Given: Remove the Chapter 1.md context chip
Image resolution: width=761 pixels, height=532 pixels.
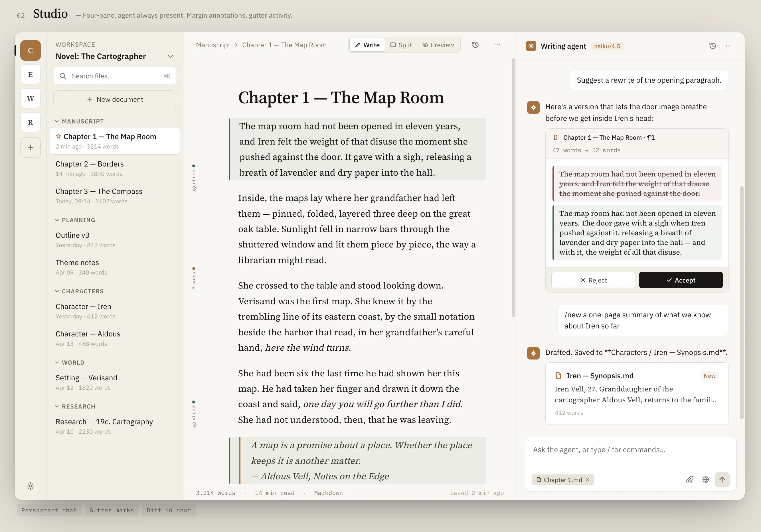Looking at the screenshot, I should pyautogui.click(x=587, y=479).
